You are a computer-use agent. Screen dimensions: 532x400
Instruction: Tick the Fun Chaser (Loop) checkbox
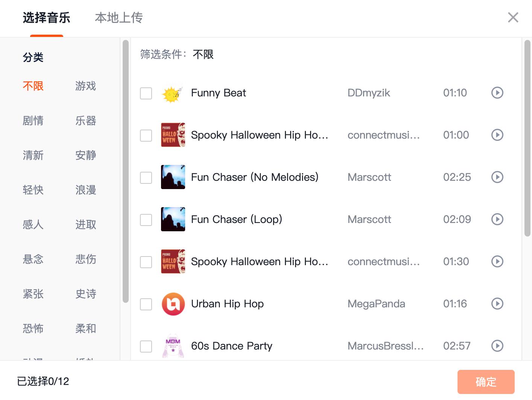(146, 220)
